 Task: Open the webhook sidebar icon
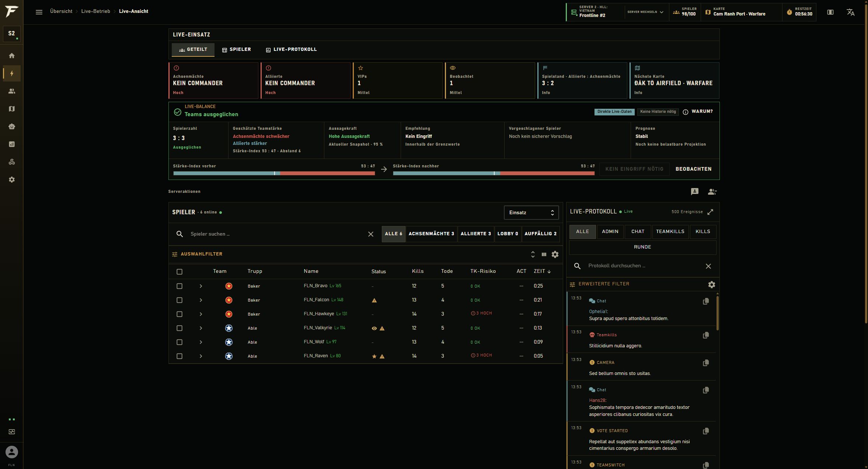(12, 162)
